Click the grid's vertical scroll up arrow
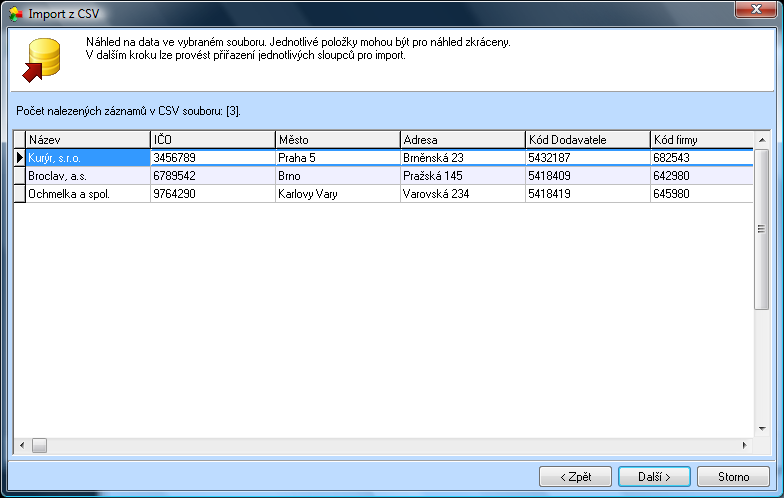Viewport: 784px width, 498px height. [x=762, y=140]
